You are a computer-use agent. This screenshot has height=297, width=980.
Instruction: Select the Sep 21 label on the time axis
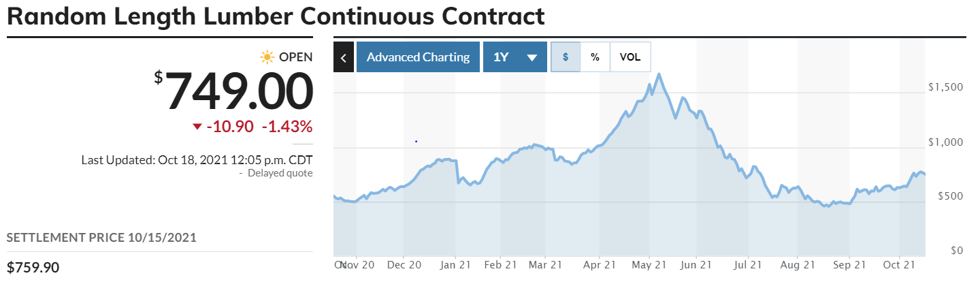(x=849, y=264)
